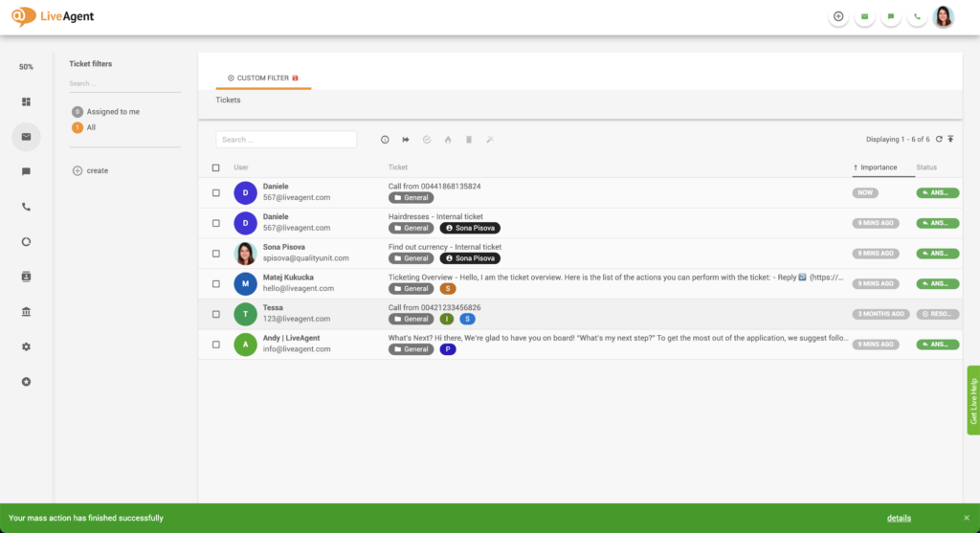The width and height of the screenshot is (980, 533).
Task: Open the details link in success banner
Action: coord(899,519)
